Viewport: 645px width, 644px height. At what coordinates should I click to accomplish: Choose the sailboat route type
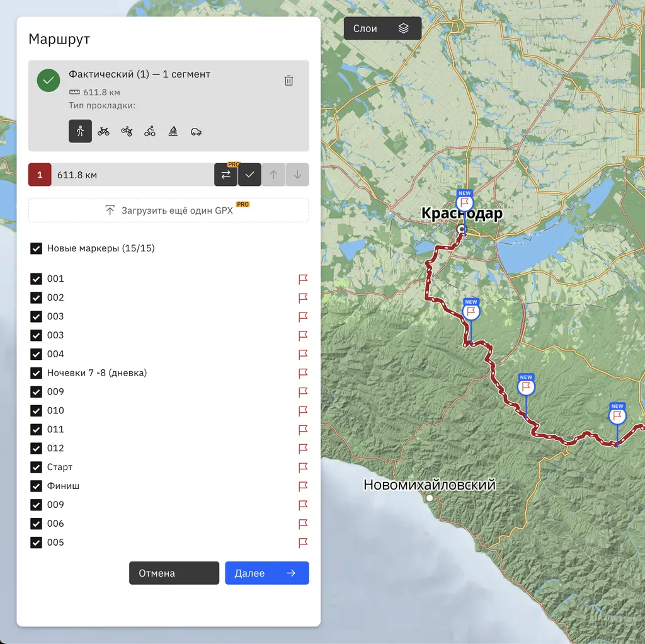point(173,131)
